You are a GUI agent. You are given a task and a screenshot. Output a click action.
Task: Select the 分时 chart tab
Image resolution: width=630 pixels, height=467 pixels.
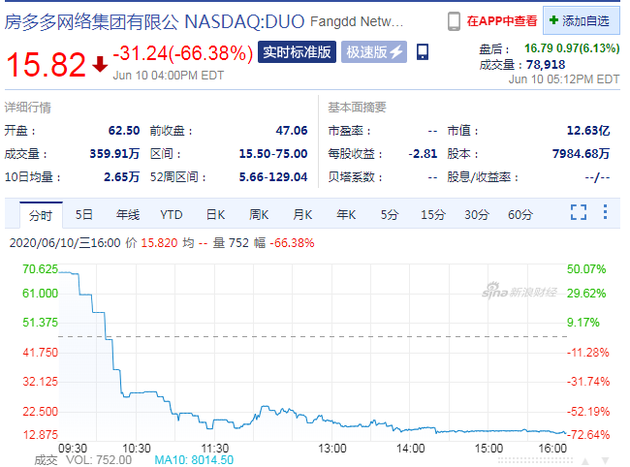(x=41, y=215)
